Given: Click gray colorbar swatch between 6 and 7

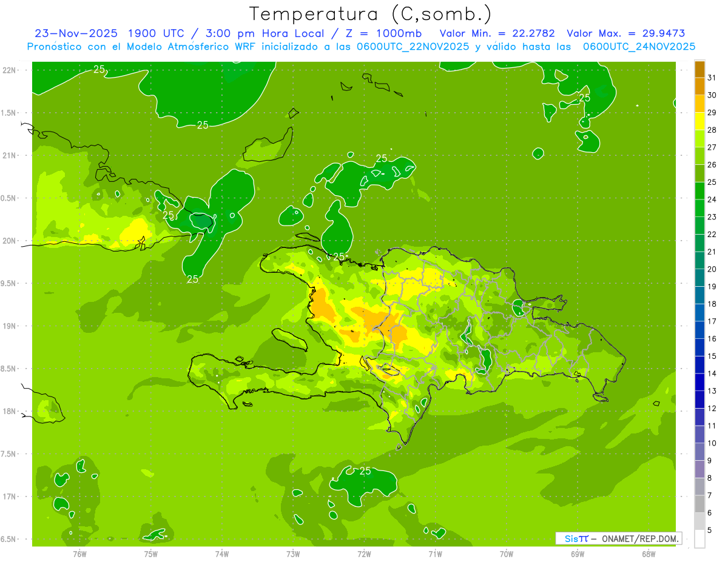Looking at the screenshot, I should (699, 504).
